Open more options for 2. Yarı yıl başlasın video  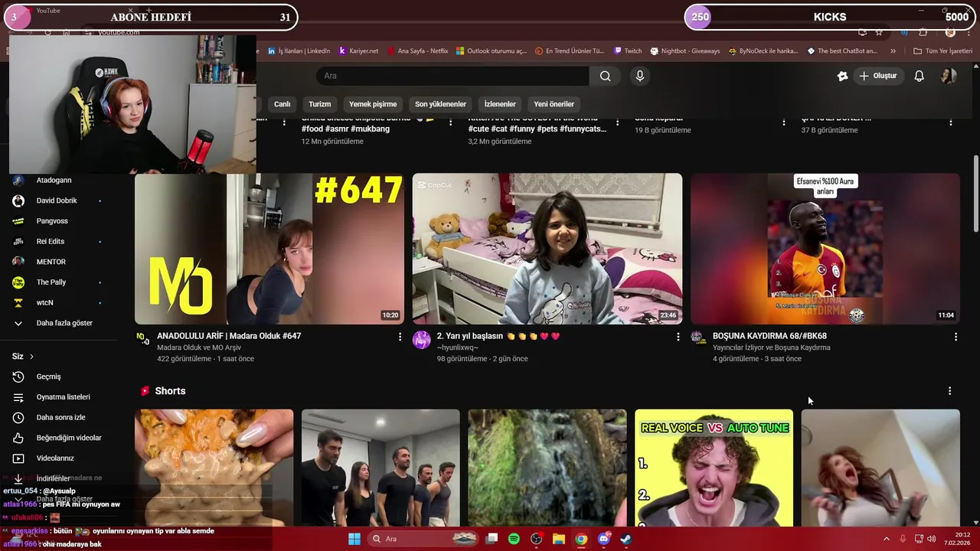(x=678, y=337)
